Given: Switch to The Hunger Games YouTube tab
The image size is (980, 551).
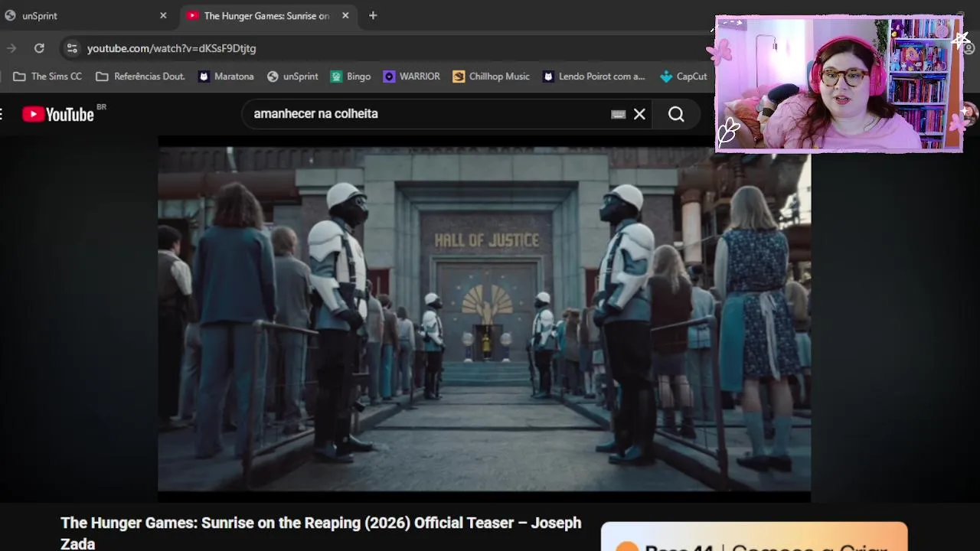Looking at the screenshot, I should 268,15.
